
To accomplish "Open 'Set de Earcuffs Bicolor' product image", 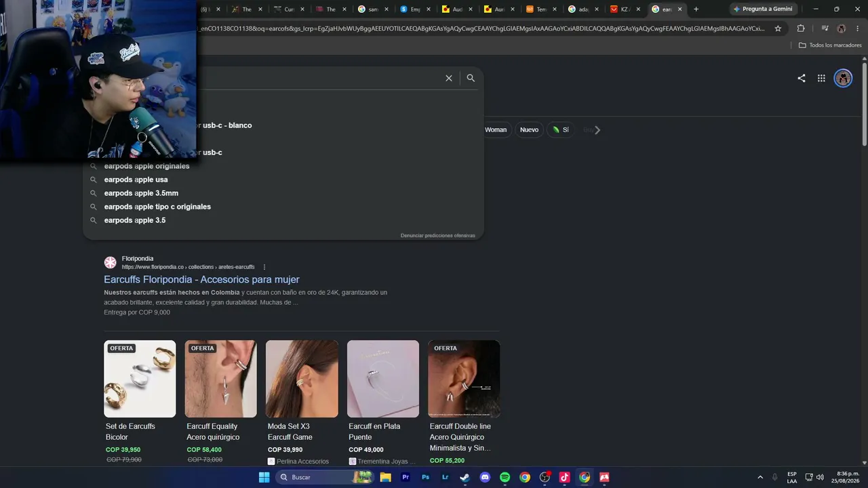I will [140, 379].
